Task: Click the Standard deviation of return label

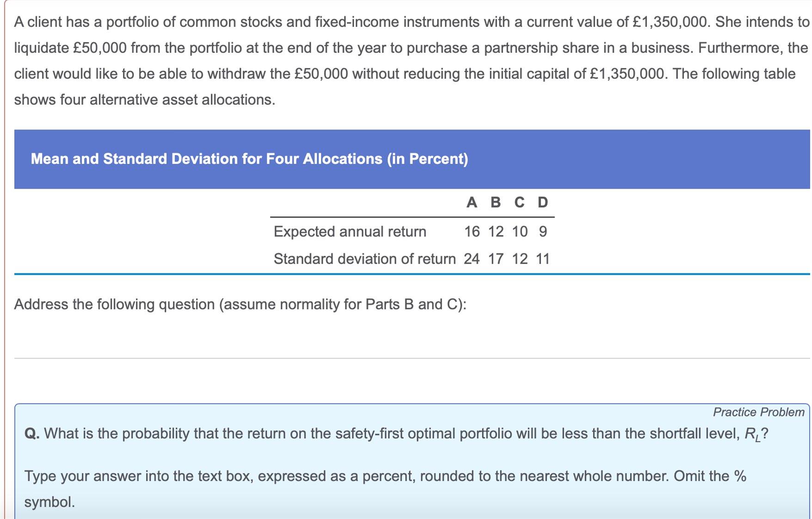Action: [364, 259]
